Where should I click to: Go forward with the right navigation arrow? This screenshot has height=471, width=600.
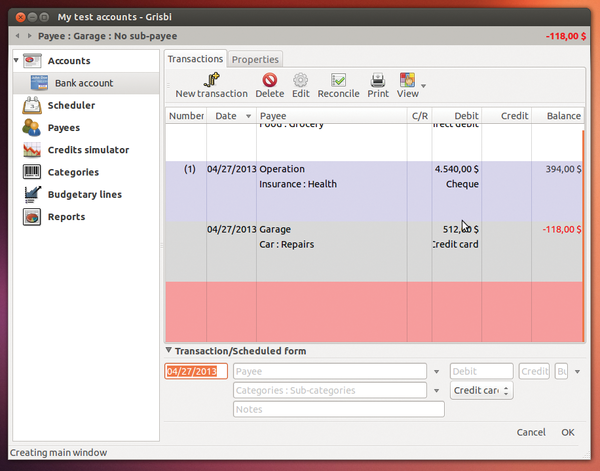point(29,36)
